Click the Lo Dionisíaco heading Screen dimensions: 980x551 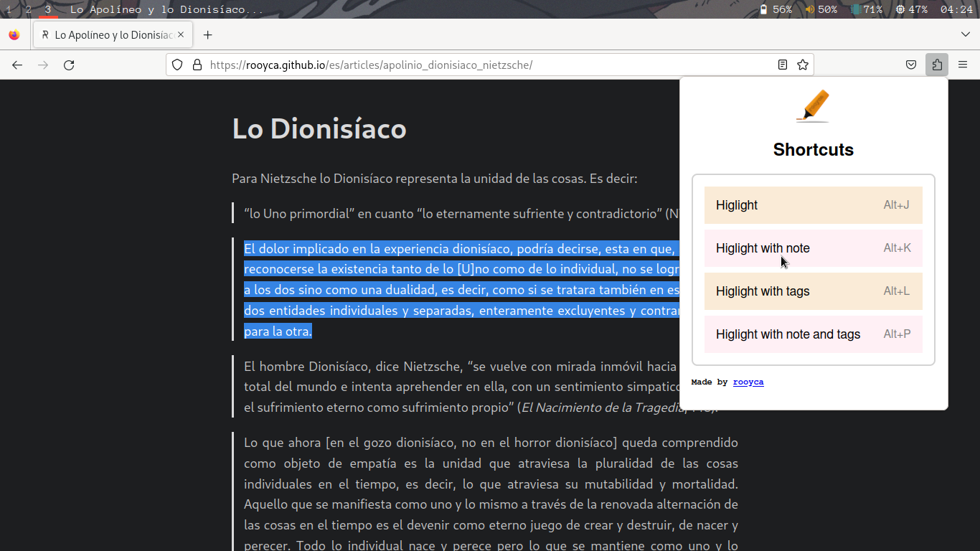319,129
